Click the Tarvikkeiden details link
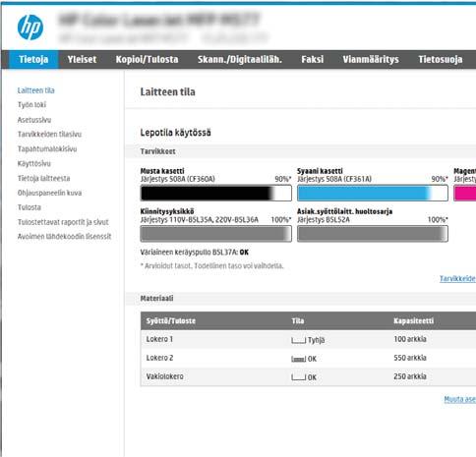The width and height of the screenshot is (476, 457). [x=457, y=278]
